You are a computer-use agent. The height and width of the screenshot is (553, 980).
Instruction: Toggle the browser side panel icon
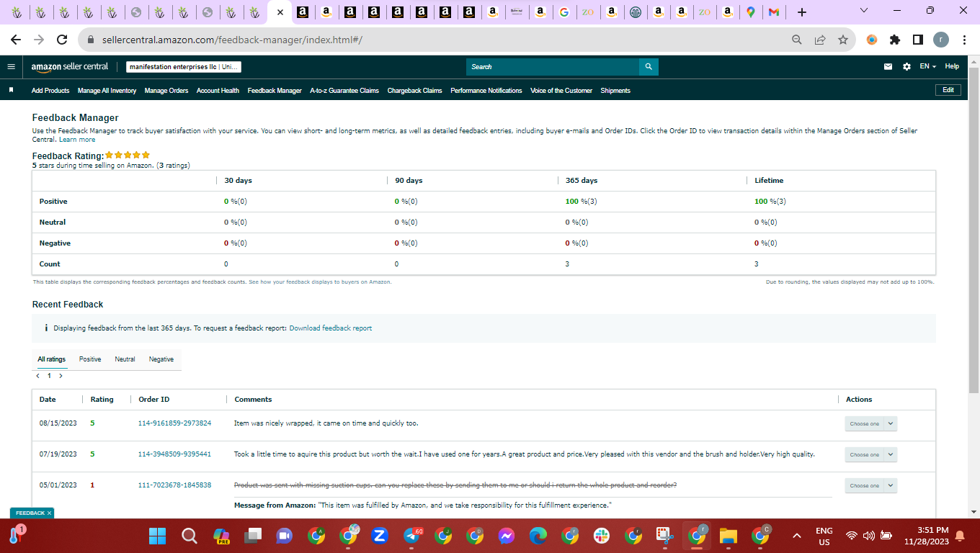[x=918, y=40]
